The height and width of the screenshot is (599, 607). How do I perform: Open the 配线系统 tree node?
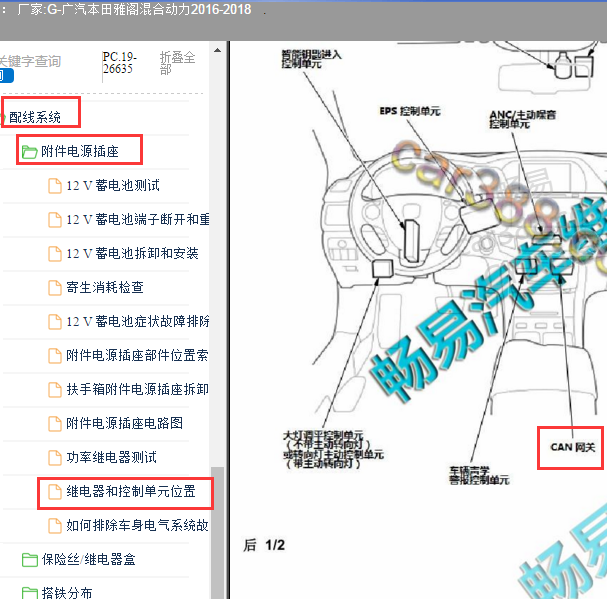point(35,117)
